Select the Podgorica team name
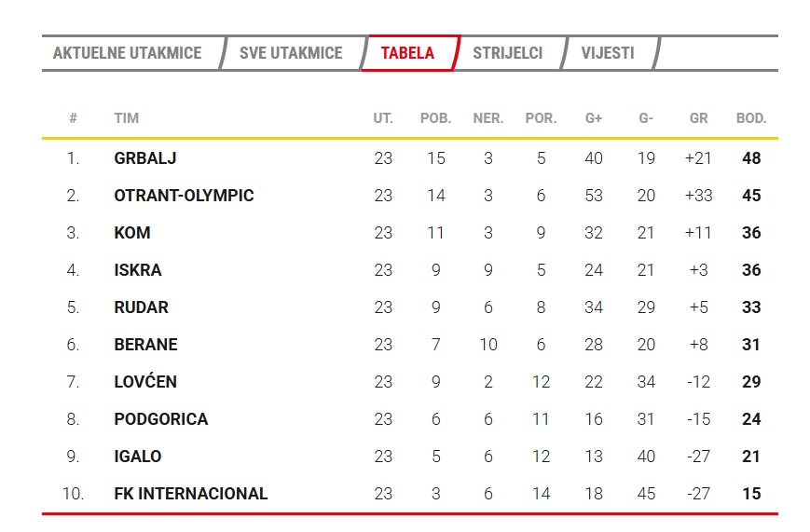The image size is (810, 532). point(161,419)
